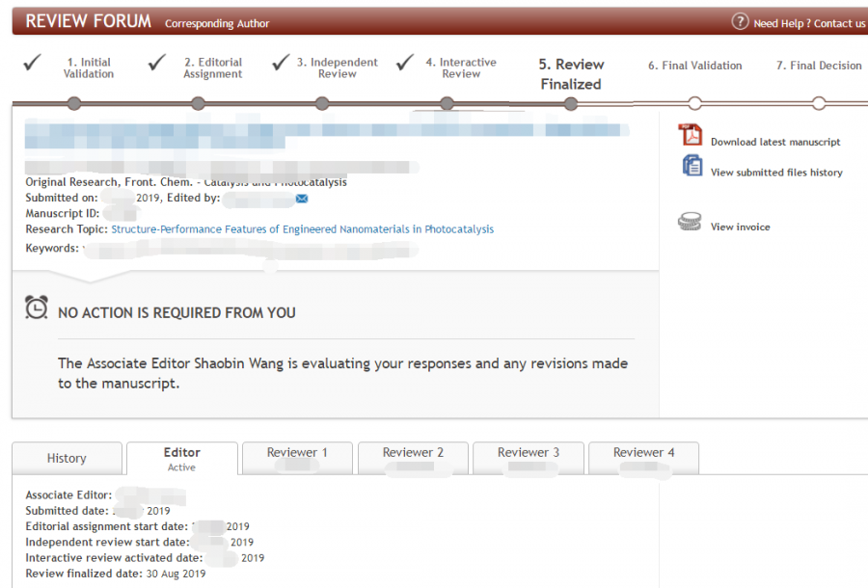The image size is (868, 588).
Task: Switch to the Reviewer 3 tab
Action: click(529, 458)
